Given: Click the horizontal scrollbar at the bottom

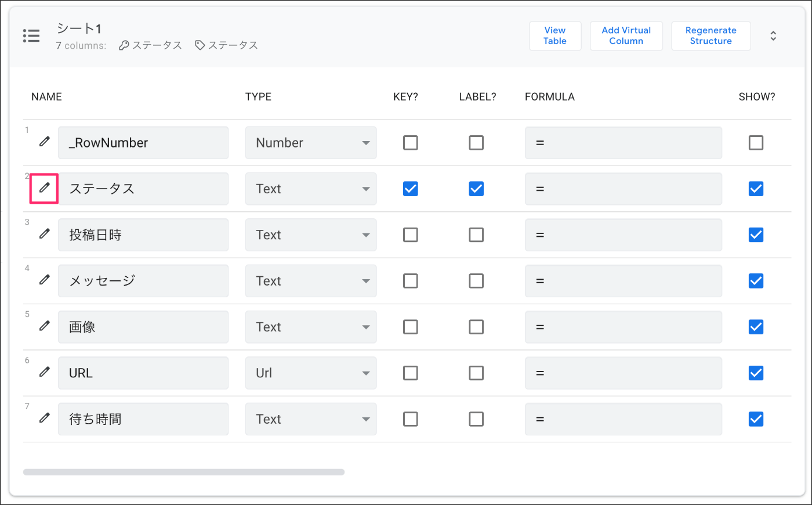Looking at the screenshot, I should (184, 472).
